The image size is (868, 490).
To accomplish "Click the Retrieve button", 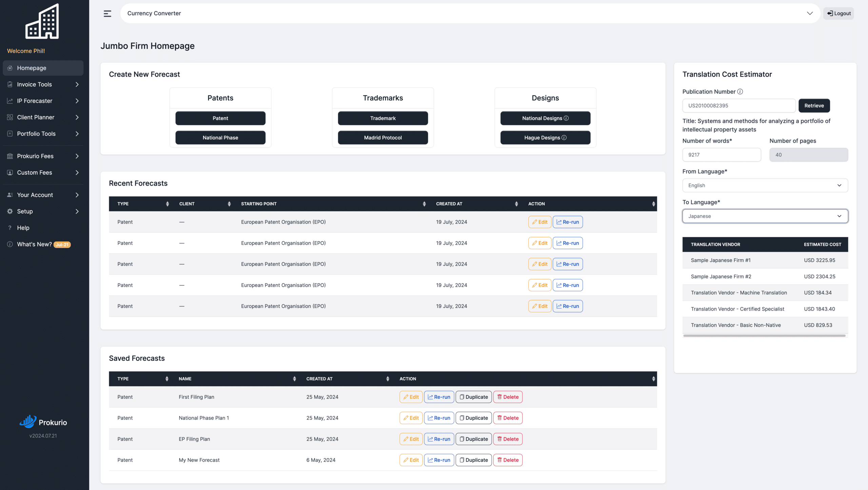I will tap(814, 106).
